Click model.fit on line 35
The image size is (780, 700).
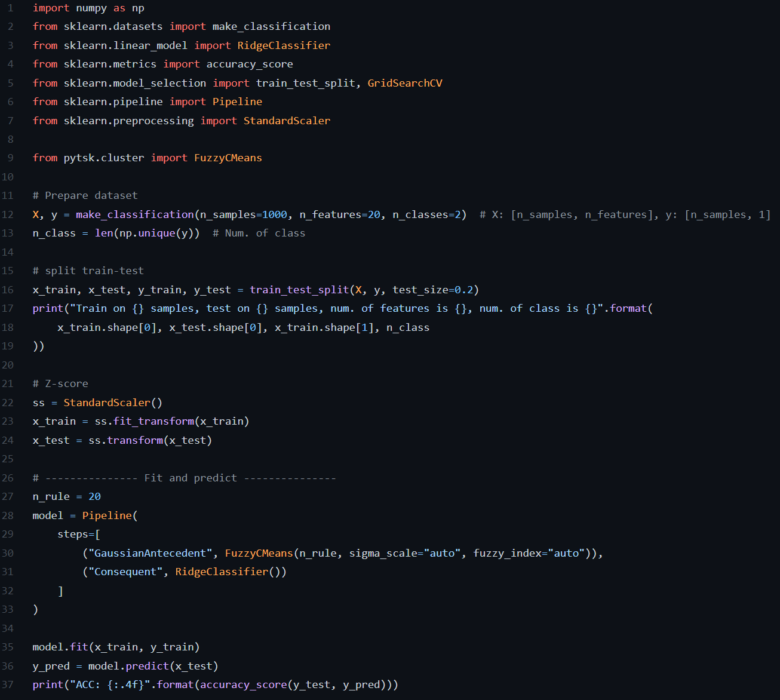60,647
